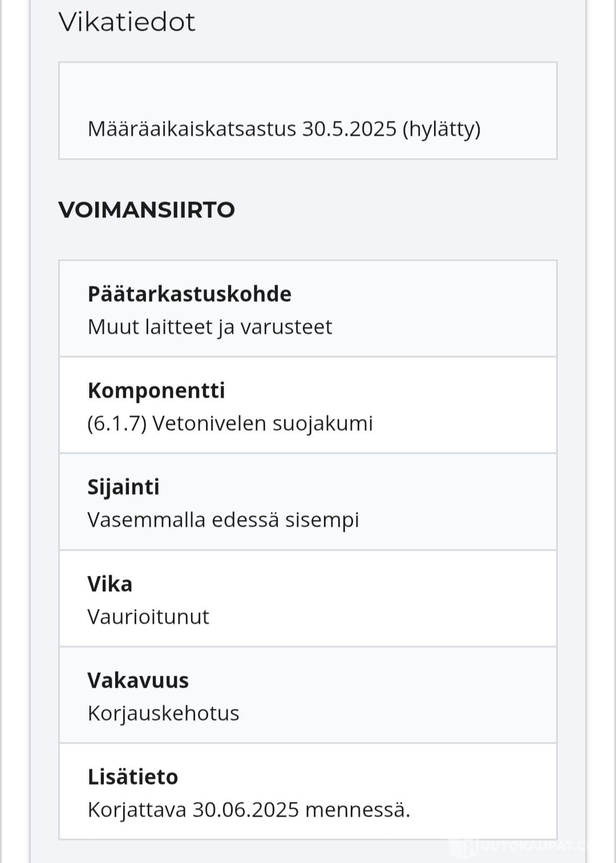Click the Vika label
This screenshot has height=863, width=616.
(110, 584)
